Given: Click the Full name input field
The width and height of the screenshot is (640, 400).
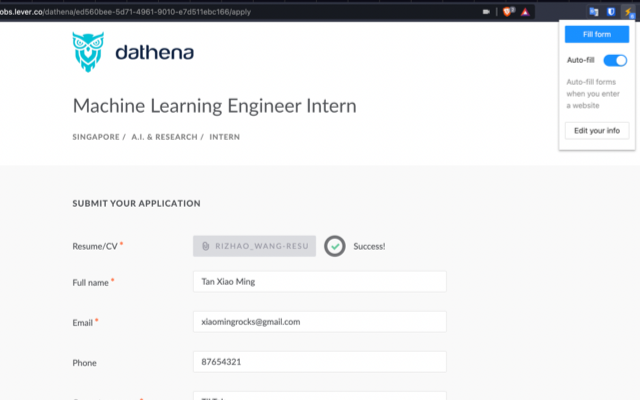Looking at the screenshot, I should 319,282.
